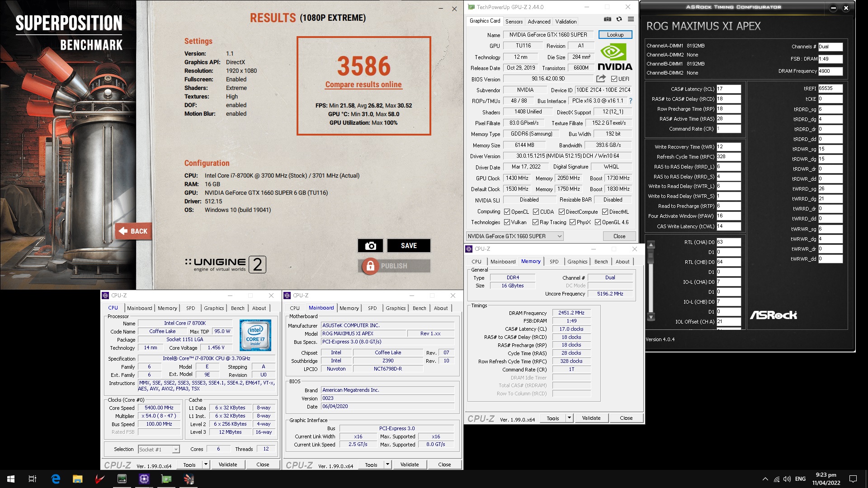Open GPU selector dropdown in GPU-Z

coord(515,236)
